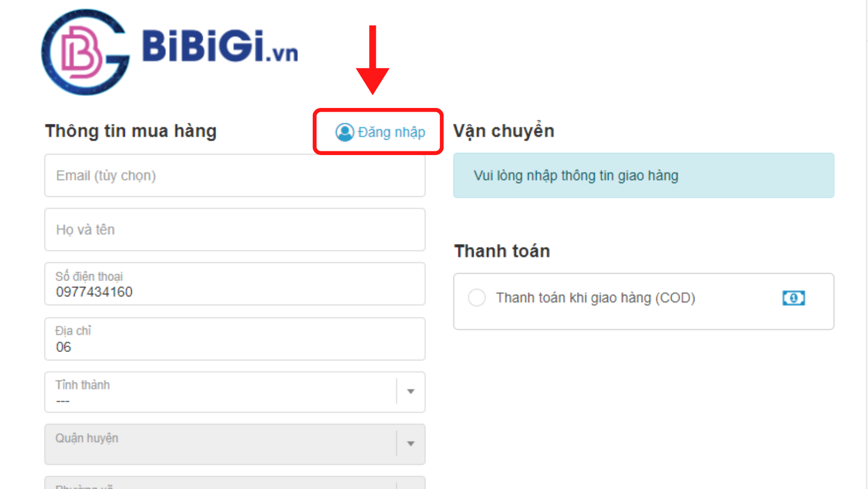Click the Thông tin mua hàng heading

[131, 131]
